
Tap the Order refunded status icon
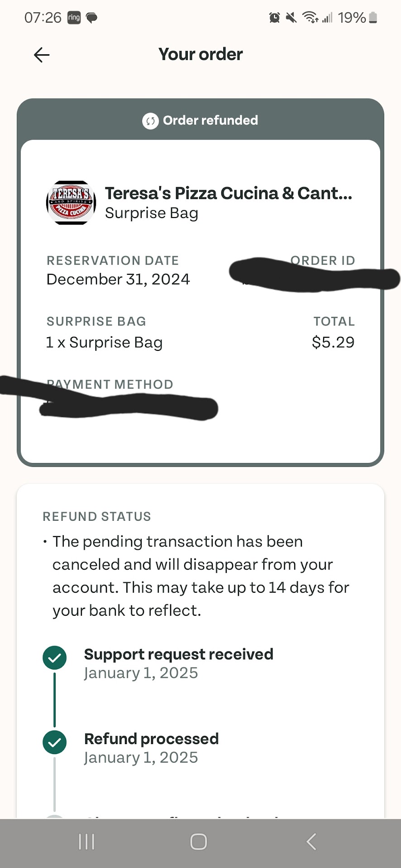pyautogui.click(x=150, y=121)
